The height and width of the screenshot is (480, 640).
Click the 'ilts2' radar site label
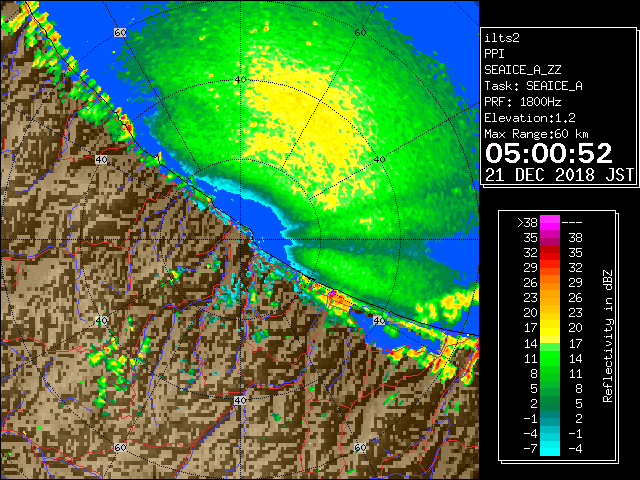pyautogui.click(x=502, y=38)
